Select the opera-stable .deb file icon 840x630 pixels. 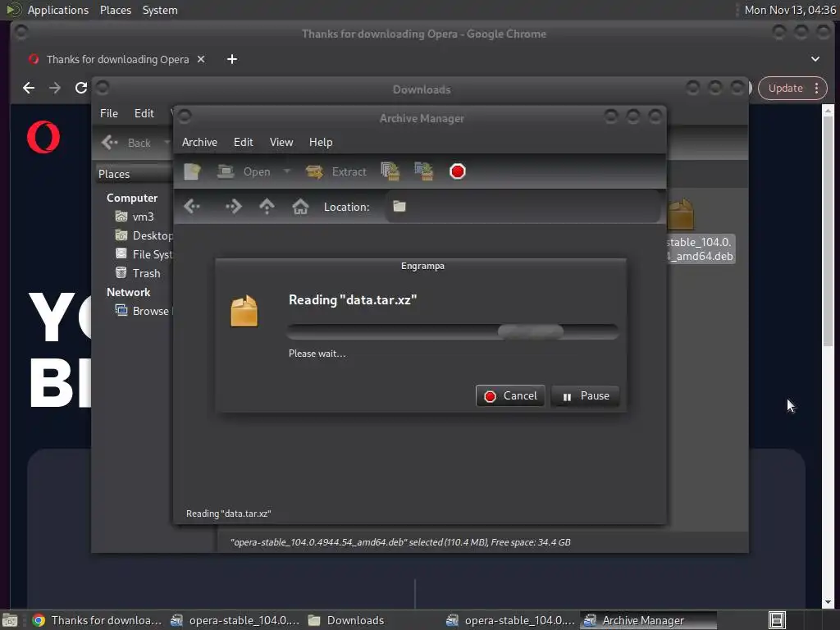pos(681,214)
